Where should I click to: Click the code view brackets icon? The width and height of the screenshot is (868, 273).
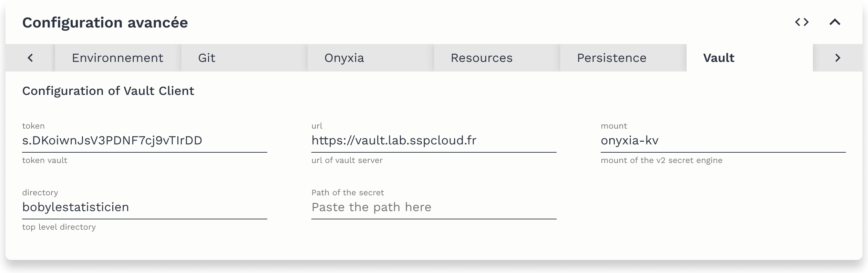click(x=802, y=22)
